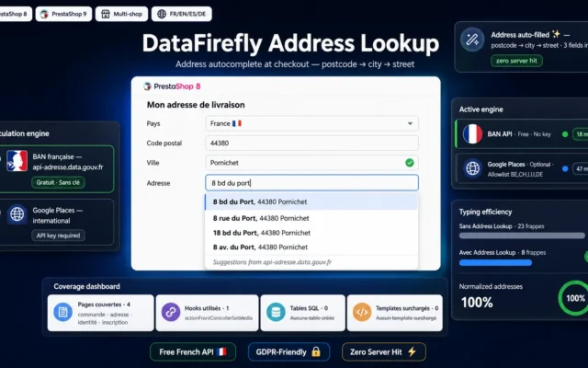
Task: Click the globe icon in FR/EN/ES/DE badge
Action: click(162, 14)
